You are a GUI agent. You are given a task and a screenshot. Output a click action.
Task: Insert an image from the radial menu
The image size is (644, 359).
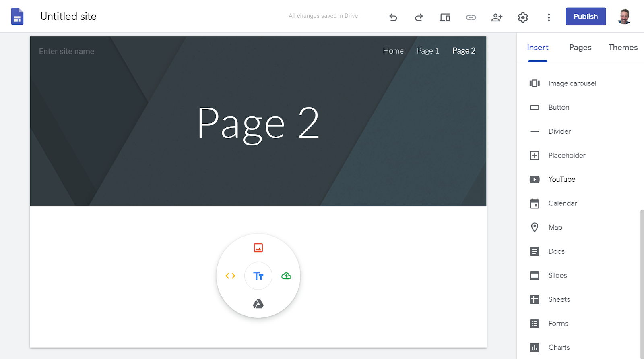(258, 248)
